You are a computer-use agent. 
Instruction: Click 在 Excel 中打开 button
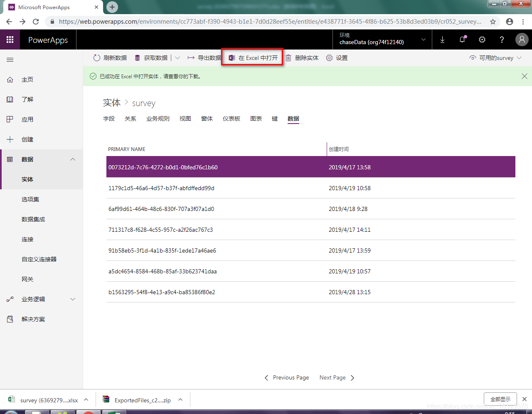click(253, 58)
